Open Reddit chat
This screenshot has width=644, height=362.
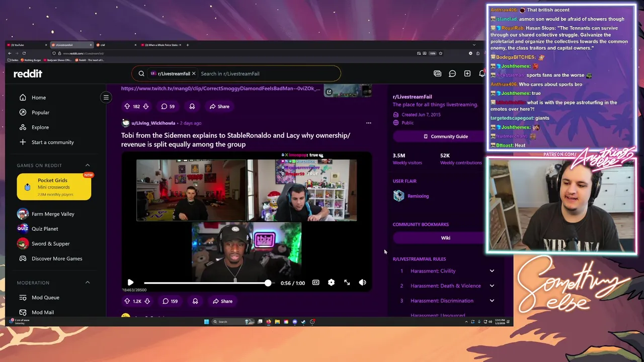coord(452,73)
